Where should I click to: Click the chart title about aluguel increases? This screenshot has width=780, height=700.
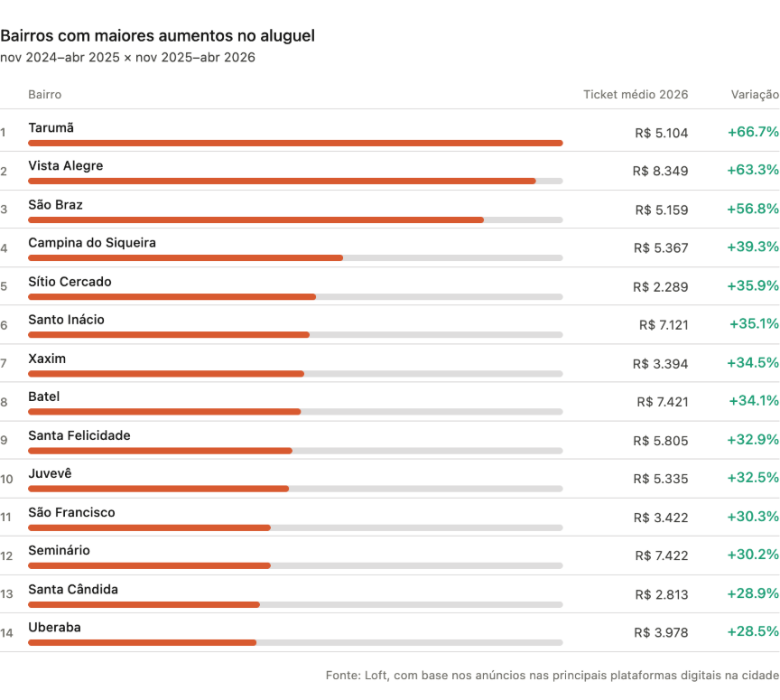coord(158,35)
